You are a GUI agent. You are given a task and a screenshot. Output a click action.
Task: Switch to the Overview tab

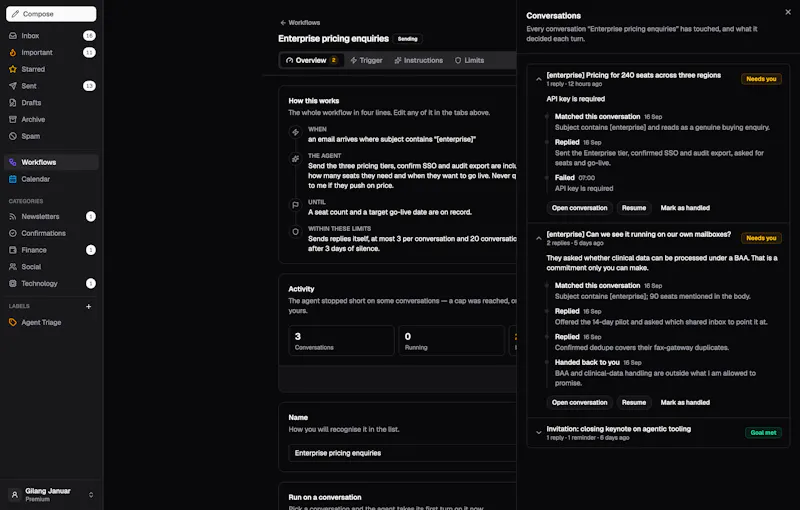(x=311, y=60)
